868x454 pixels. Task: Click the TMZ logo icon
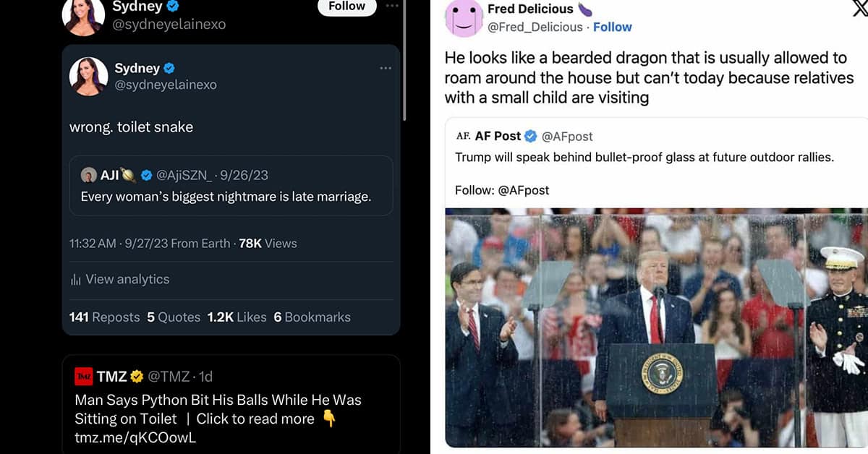coord(84,377)
